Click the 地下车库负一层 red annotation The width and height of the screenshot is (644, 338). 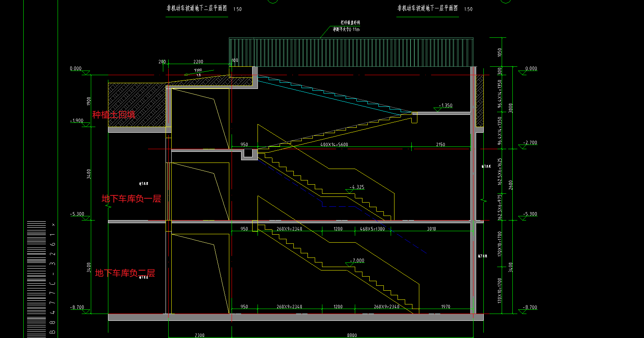tap(131, 198)
